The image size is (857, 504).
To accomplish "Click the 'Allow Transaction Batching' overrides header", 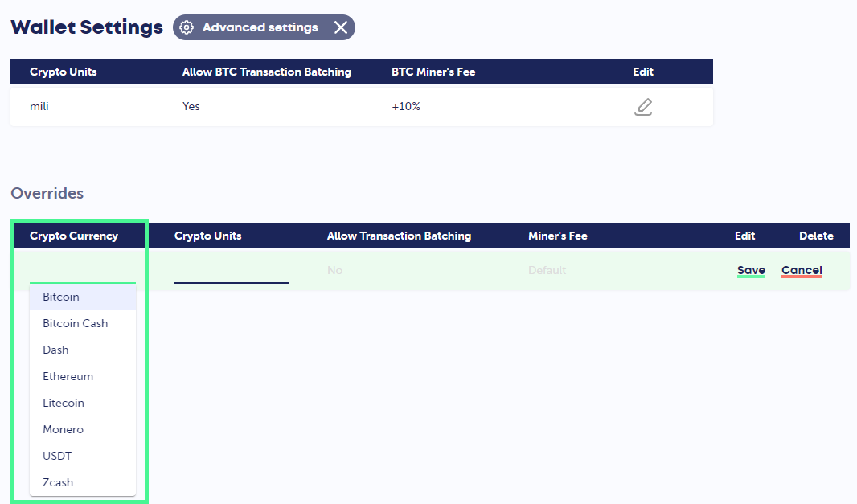I will pyautogui.click(x=399, y=236).
